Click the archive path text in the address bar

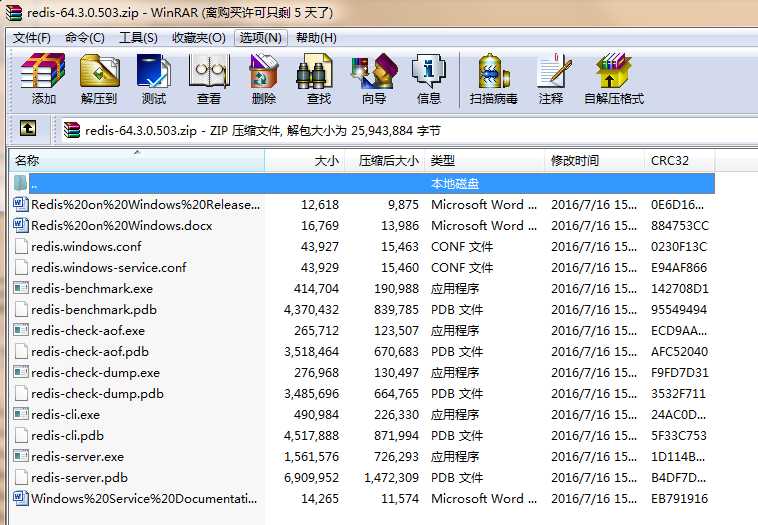coord(262,131)
